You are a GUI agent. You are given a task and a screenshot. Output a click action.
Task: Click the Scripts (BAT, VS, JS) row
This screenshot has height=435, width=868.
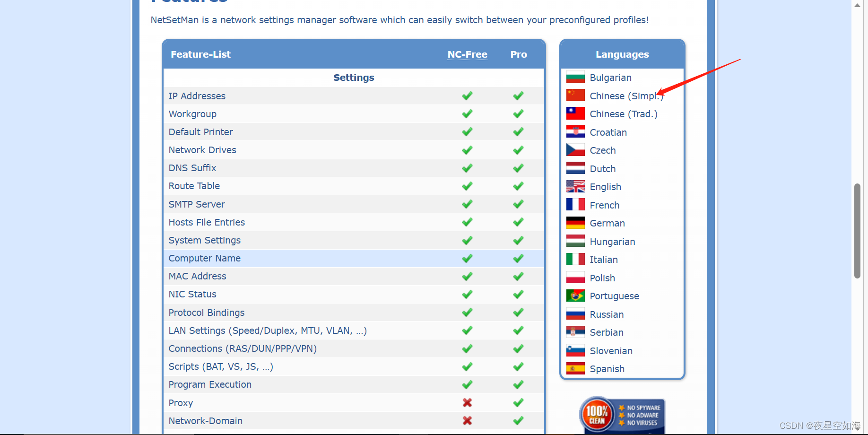point(354,366)
